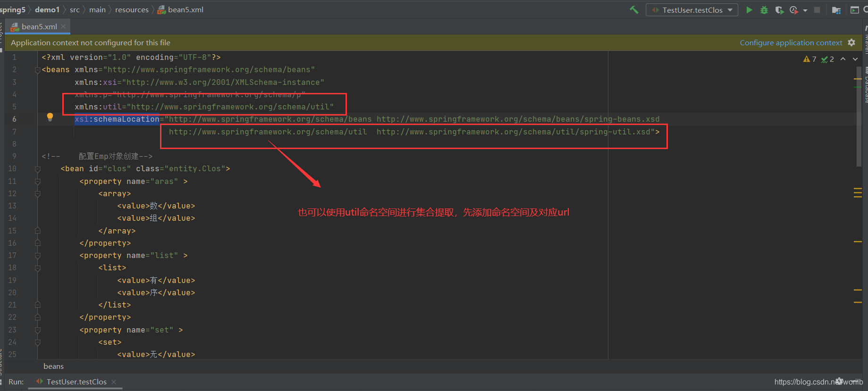Click bean5.xml breadcrumb segment
Screen dimensions: 868x391
185,9
